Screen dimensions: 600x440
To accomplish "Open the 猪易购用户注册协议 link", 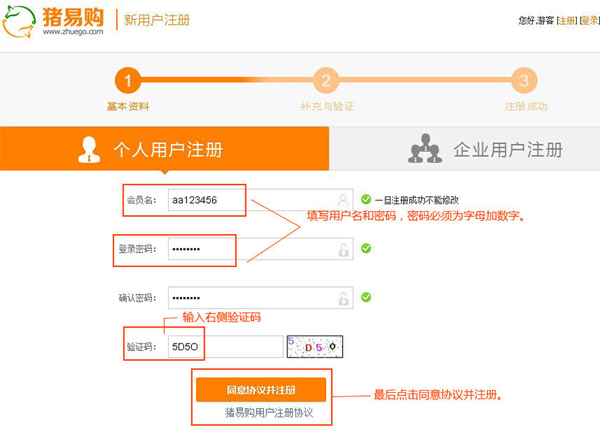I will (269, 412).
